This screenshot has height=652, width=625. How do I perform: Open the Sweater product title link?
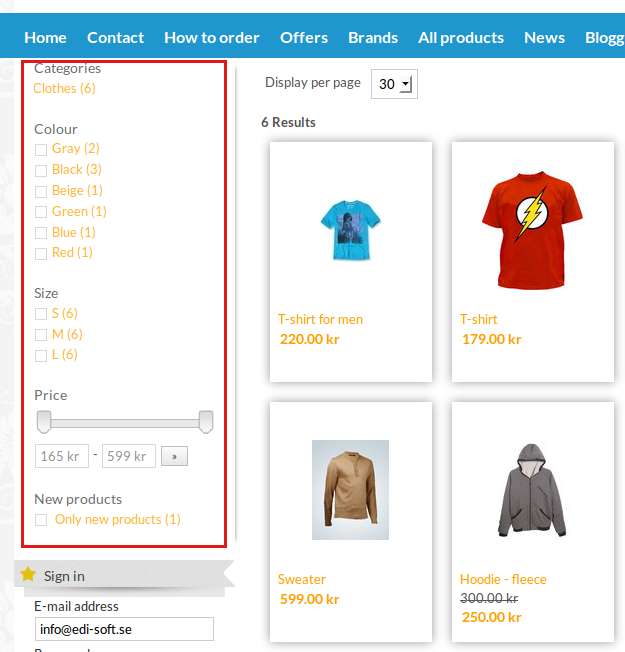point(302,579)
